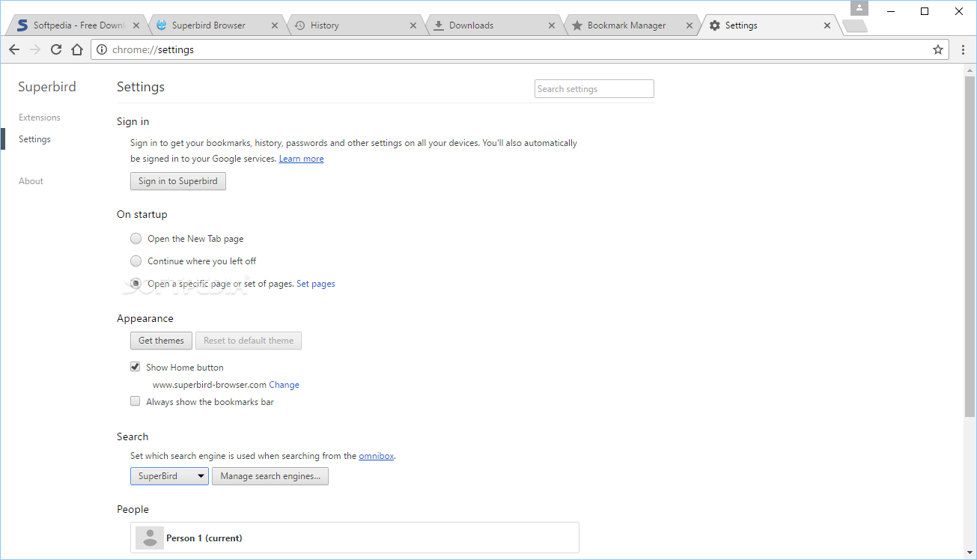Click Reset to default theme button
The height and width of the screenshot is (560, 977).
[249, 341]
